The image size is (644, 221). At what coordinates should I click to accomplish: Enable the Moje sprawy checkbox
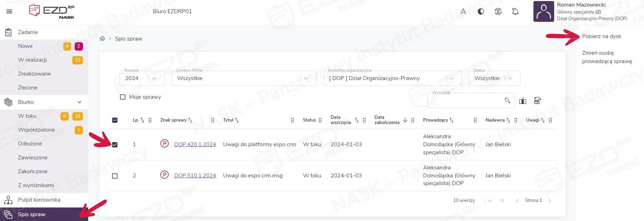click(x=123, y=97)
